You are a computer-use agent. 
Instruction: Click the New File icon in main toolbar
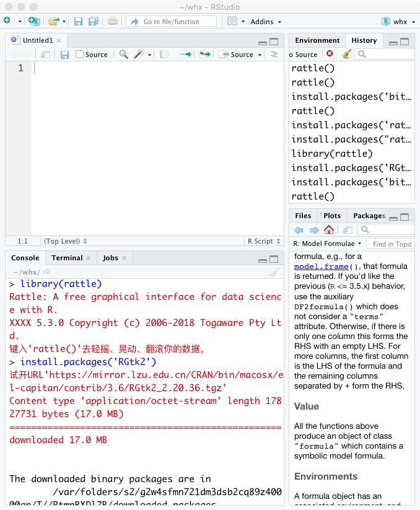pyautogui.click(x=7, y=21)
